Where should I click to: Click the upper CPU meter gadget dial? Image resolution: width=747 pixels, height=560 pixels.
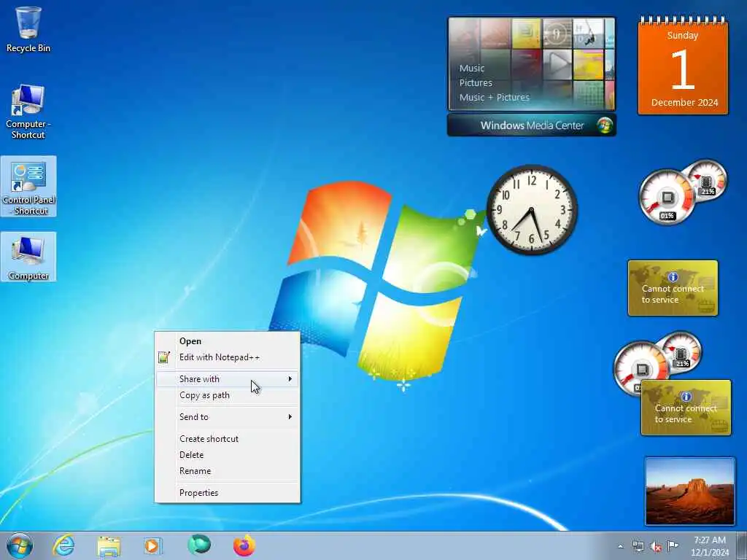667,197
